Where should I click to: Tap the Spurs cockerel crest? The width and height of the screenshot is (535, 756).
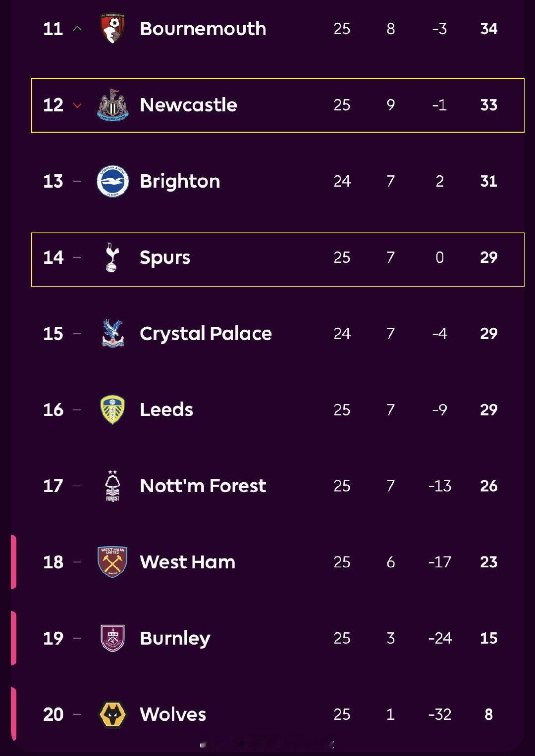[112, 257]
